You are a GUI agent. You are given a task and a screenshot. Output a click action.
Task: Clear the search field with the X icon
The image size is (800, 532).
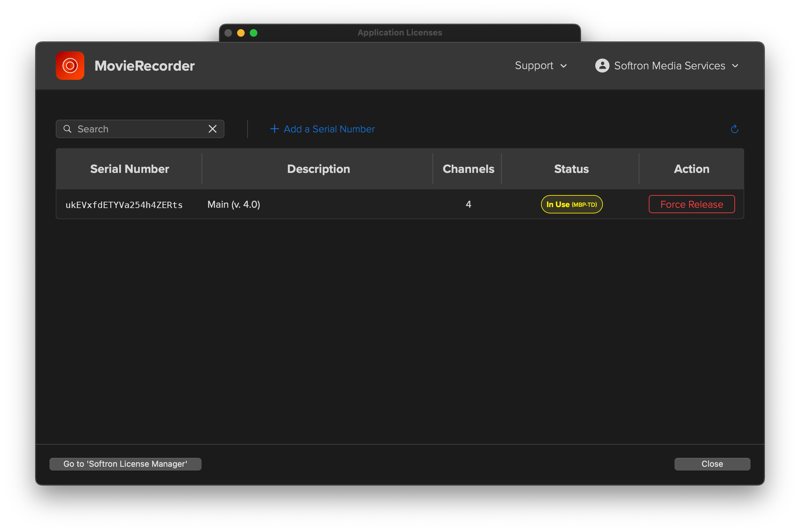click(x=213, y=129)
